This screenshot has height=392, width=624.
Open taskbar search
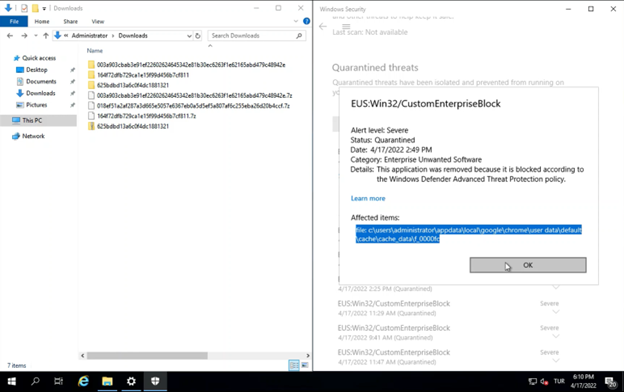[35, 382]
